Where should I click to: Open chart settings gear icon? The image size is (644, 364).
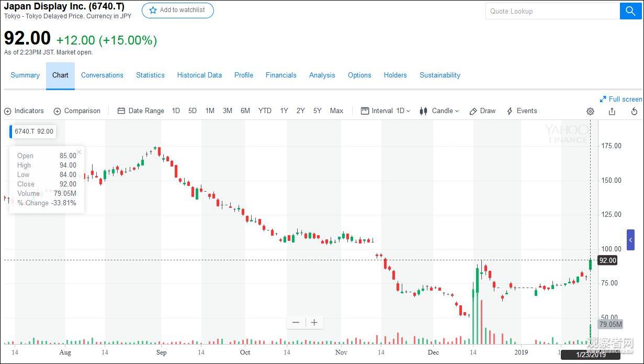click(x=590, y=111)
